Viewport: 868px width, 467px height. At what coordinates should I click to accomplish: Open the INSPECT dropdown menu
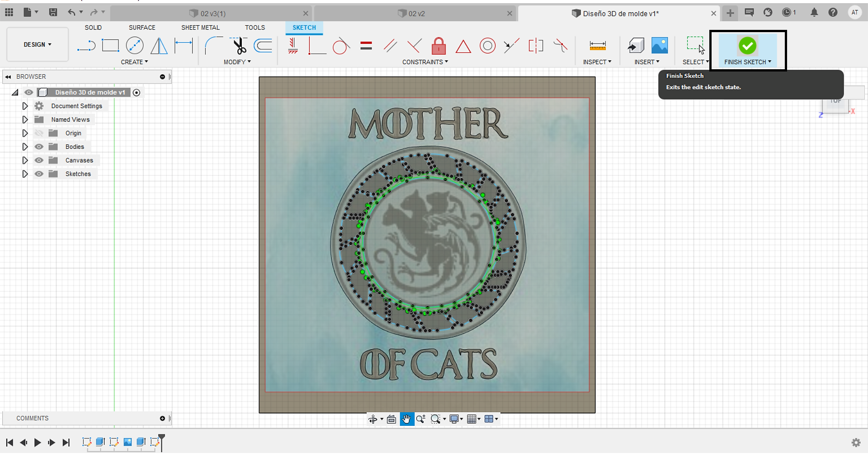coord(597,62)
